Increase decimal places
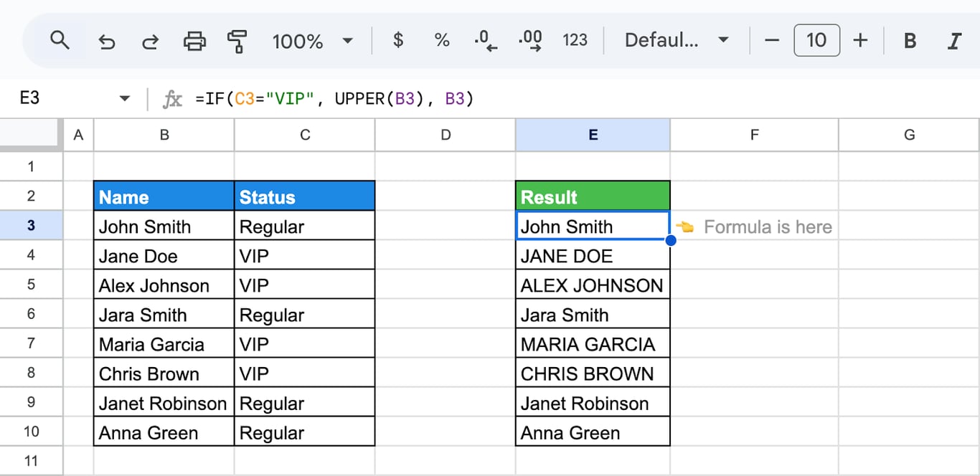This screenshot has height=476, width=980. (x=530, y=41)
